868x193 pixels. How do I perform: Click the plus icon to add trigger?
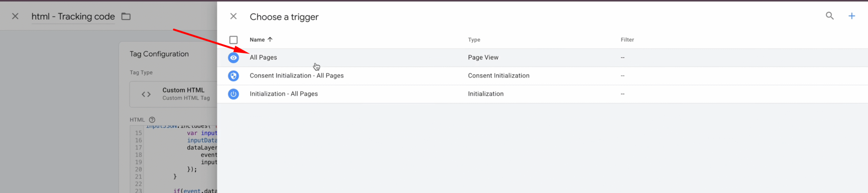click(851, 16)
